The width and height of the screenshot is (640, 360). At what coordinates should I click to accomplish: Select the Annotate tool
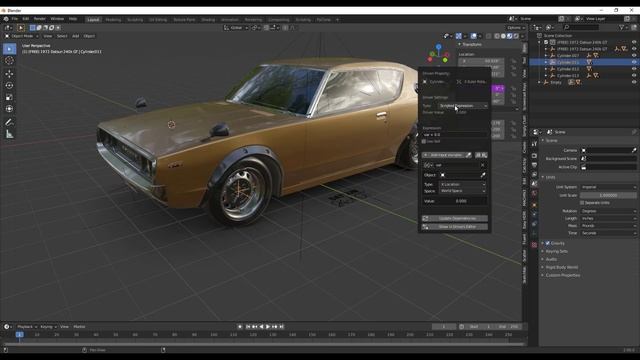coord(9,122)
